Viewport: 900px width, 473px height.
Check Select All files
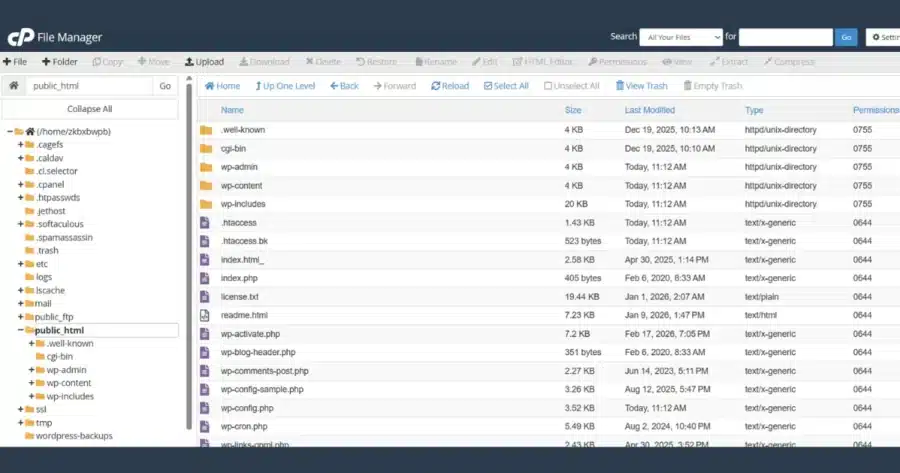(506, 86)
